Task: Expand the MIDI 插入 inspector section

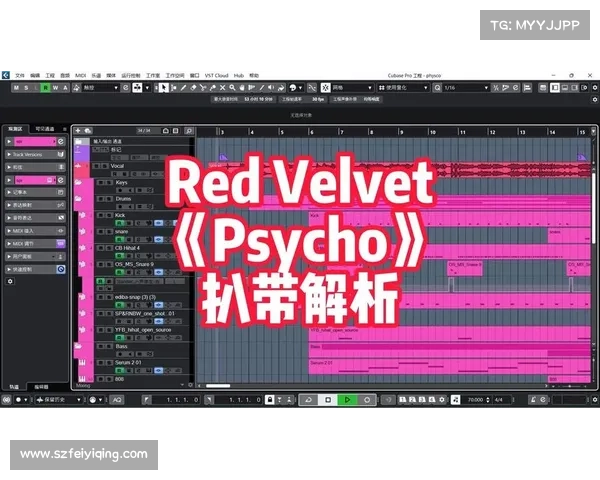Action: pos(35,231)
